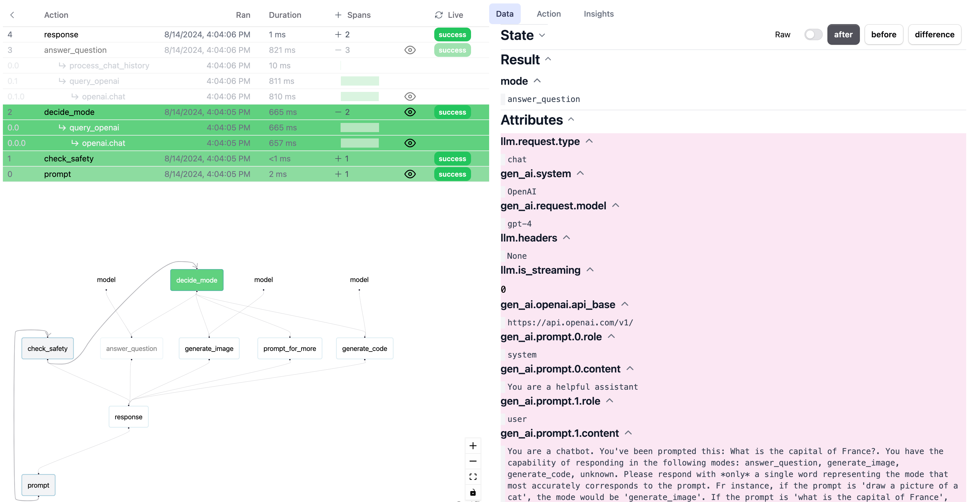Zoom out on the graph with minus
The image size is (980, 502).
tap(473, 461)
